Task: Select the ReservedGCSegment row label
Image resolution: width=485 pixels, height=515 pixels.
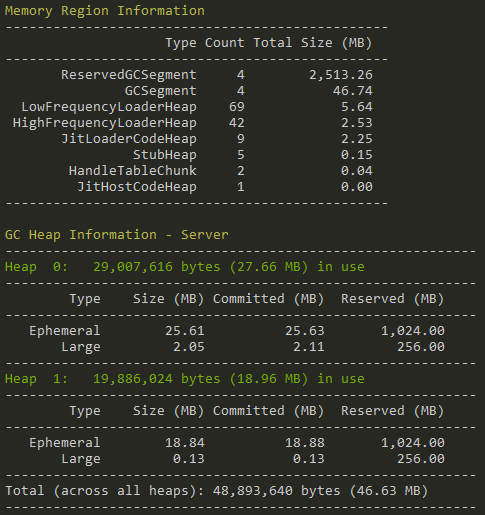Action: coord(129,75)
